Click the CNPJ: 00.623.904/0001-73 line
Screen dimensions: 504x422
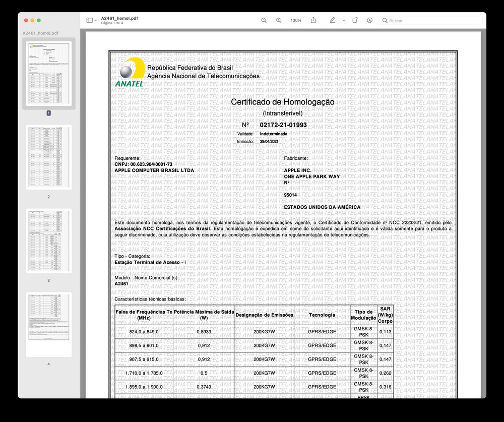coord(143,164)
